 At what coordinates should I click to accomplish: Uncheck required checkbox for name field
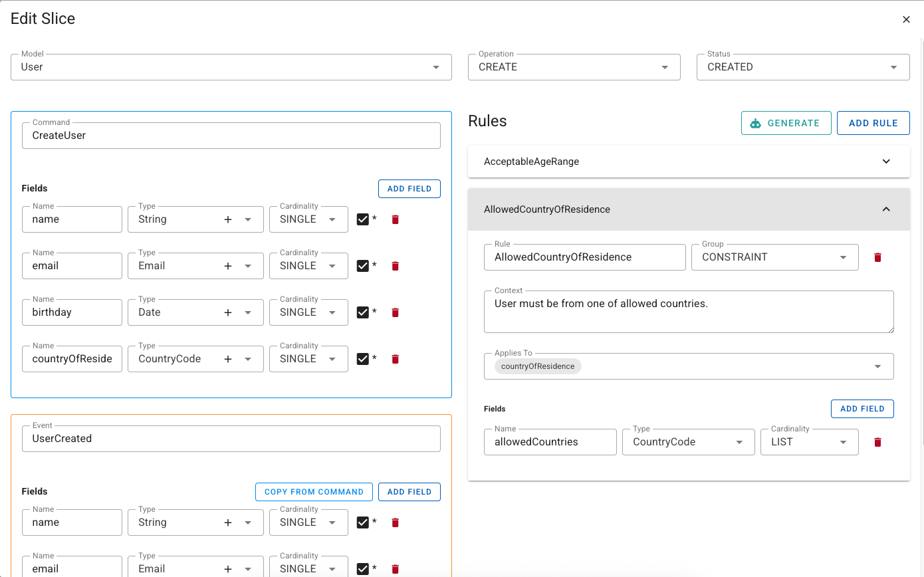coord(363,219)
